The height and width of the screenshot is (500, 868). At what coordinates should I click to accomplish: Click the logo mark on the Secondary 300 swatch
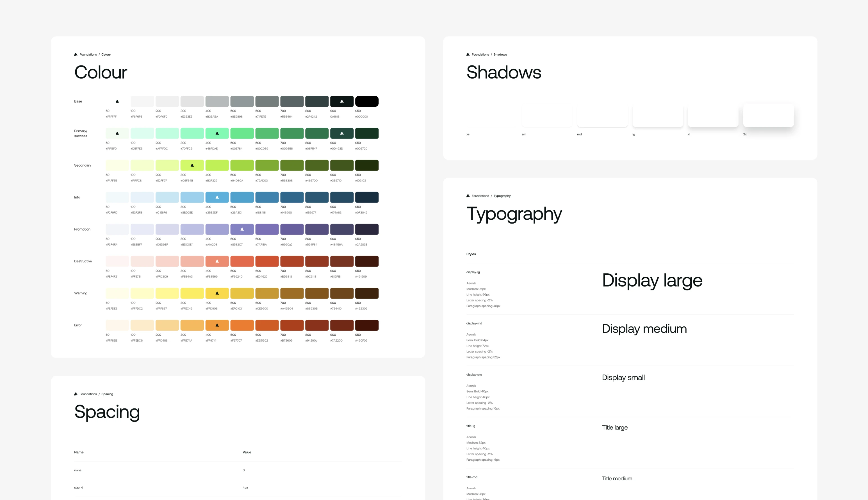coord(192,165)
